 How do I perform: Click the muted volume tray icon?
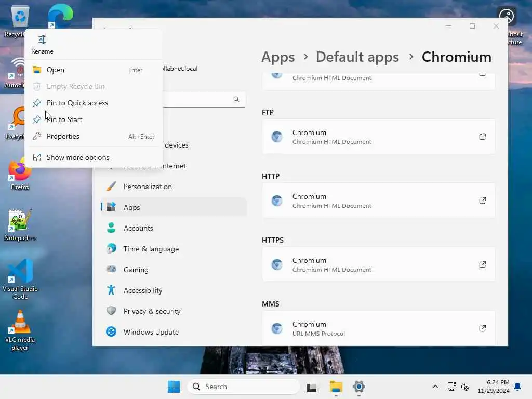click(465, 387)
